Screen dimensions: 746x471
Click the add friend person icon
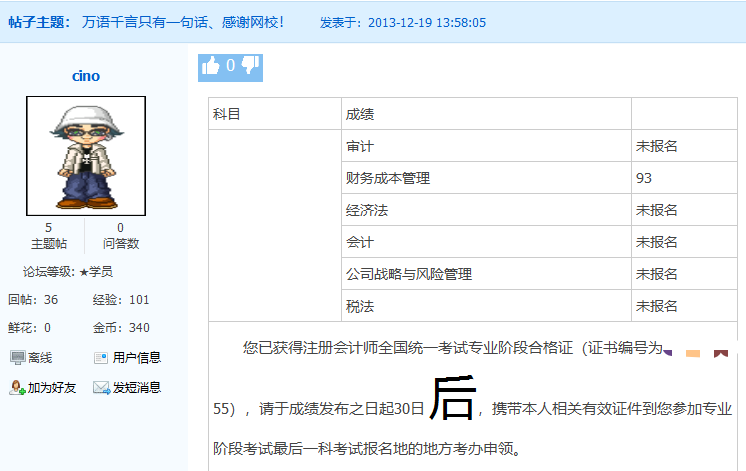[x=17, y=388]
